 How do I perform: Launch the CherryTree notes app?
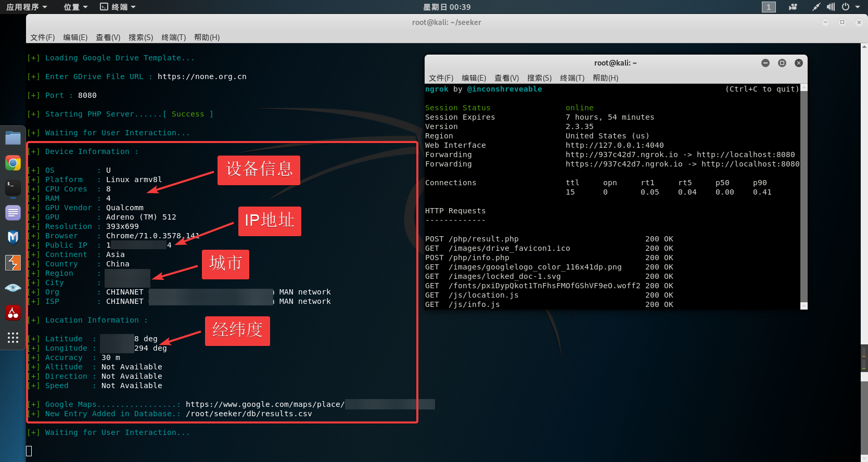pyautogui.click(x=13, y=313)
